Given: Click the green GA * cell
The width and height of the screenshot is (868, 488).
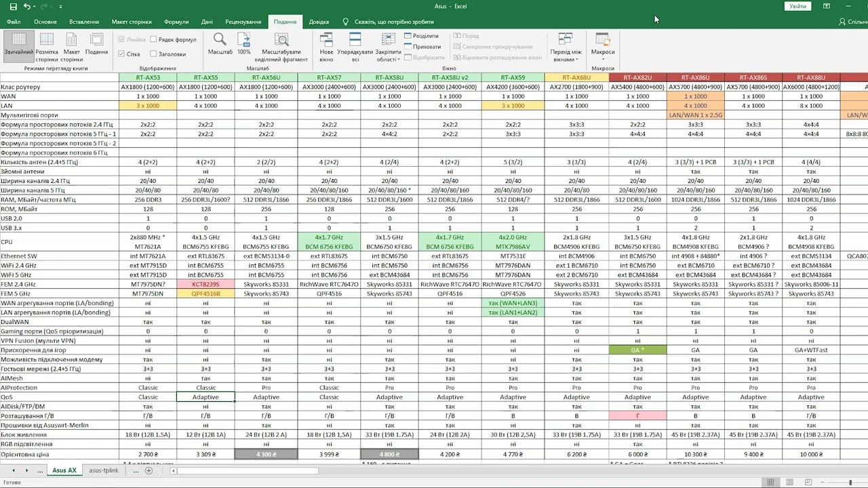Looking at the screenshot, I should coord(637,350).
